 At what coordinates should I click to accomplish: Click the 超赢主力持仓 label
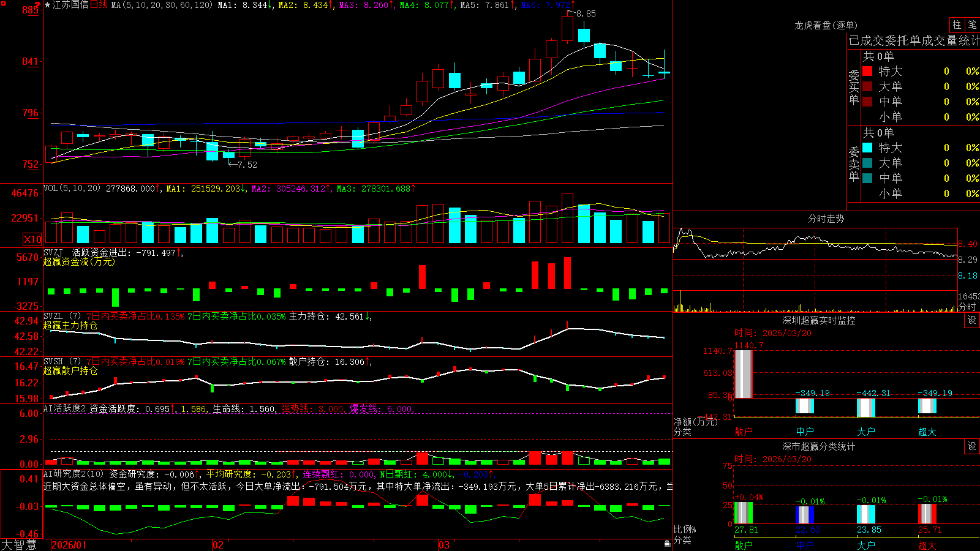70,325
